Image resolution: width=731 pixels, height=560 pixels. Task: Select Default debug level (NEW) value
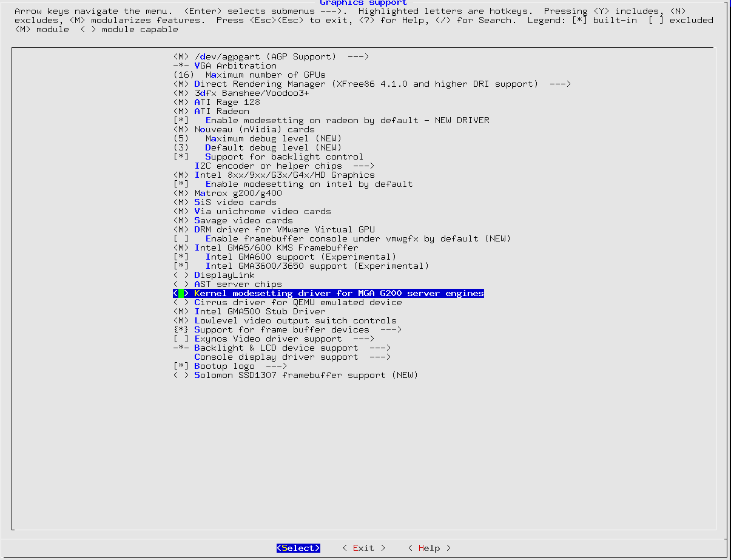tap(257, 147)
